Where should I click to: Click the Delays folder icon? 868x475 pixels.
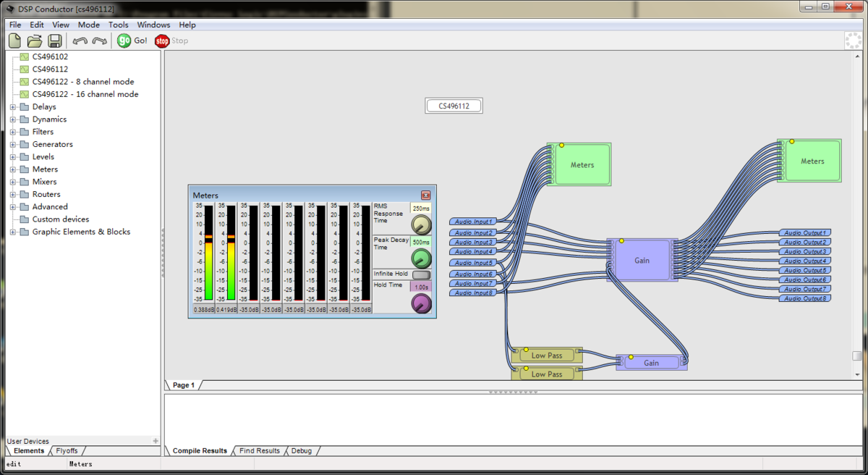coord(25,107)
